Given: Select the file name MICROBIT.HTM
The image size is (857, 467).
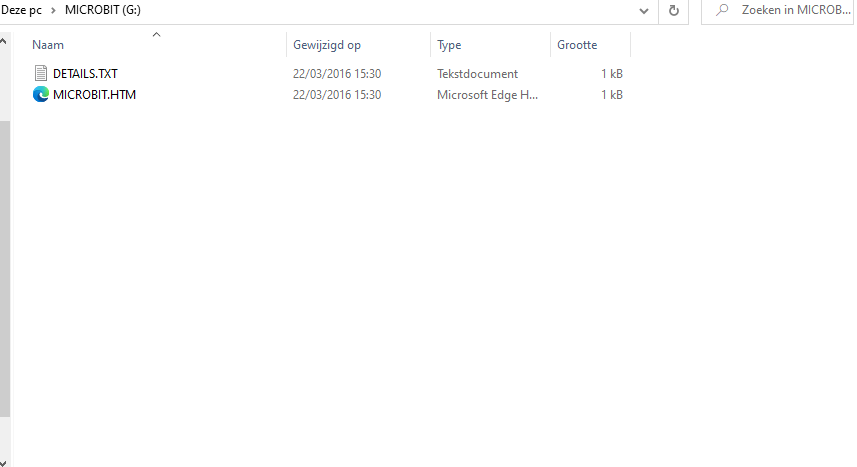Looking at the screenshot, I should coord(95,95).
